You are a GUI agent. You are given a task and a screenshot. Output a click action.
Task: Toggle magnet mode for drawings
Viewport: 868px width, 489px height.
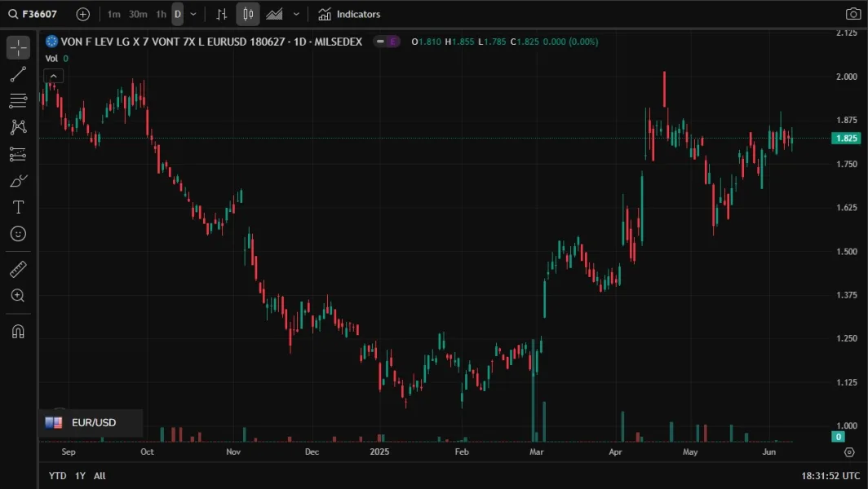tap(18, 331)
